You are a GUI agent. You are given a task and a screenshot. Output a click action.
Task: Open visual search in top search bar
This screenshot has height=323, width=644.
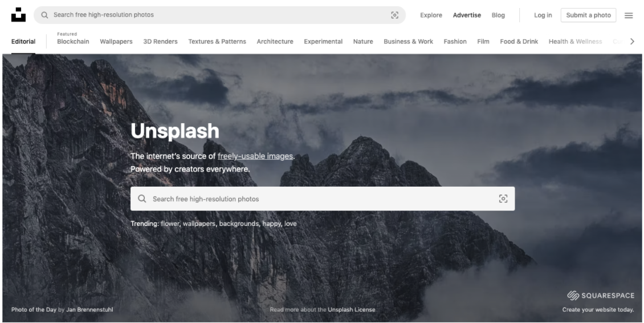pyautogui.click(x=395, y=15)
